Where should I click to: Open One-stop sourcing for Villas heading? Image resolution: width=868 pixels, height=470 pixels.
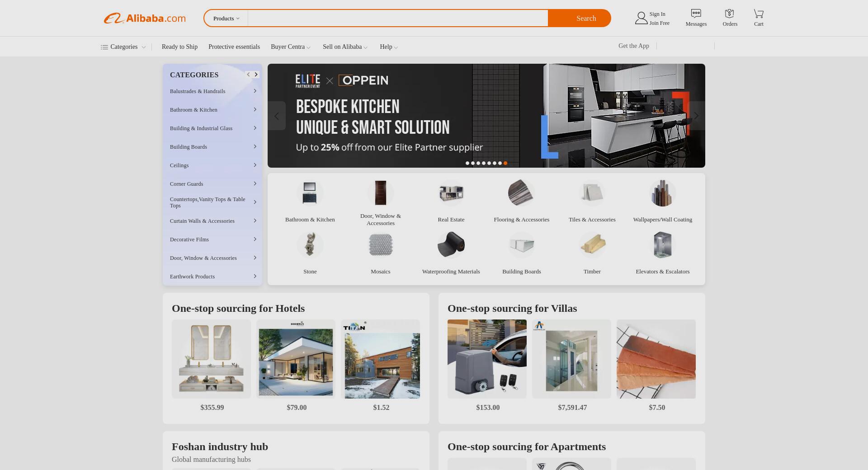point(512,309)
